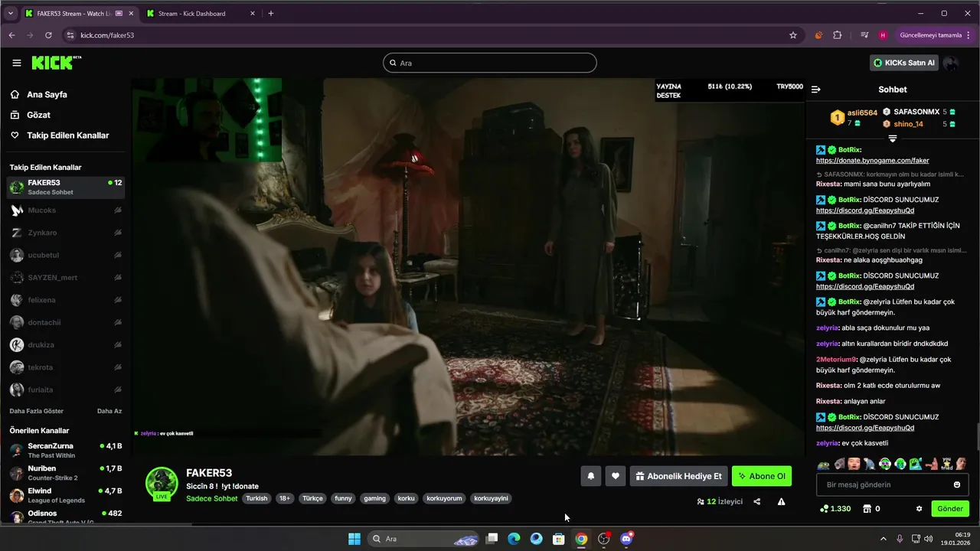Open felixena channel in sidebar
980x551 pixels.
click(65, 300)
